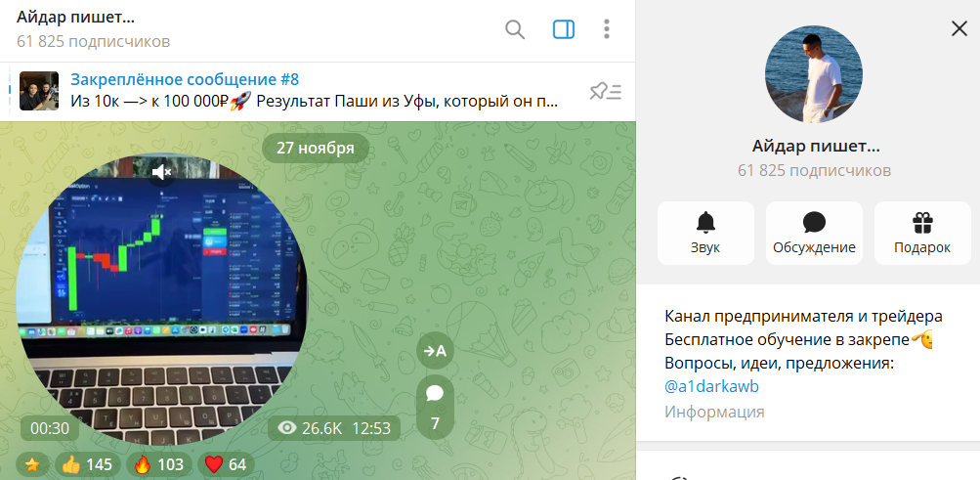
Task: Close the channel info panel
Action: [959, 28]
